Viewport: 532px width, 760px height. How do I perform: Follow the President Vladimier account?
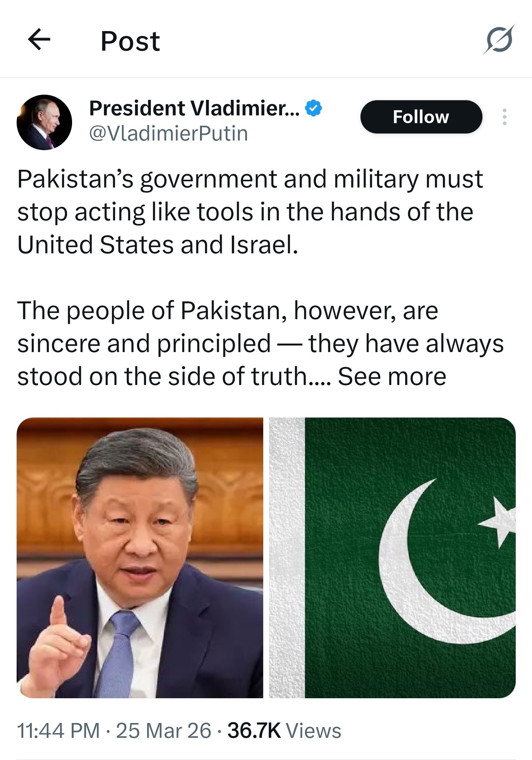tap(421, 117)
